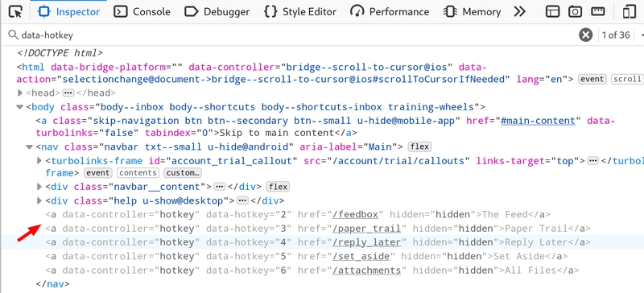Switch to the Console tab
This screenshot has width=644, height=293.
[x=142, y=12]
